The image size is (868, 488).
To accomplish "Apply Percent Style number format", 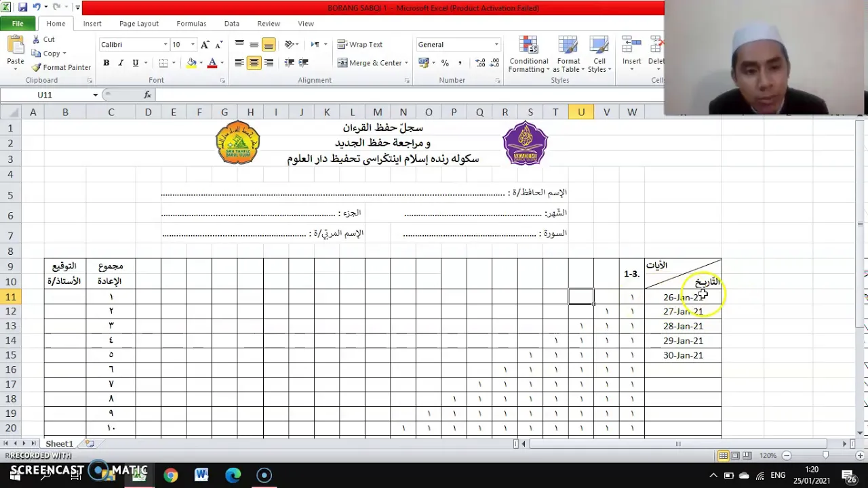I will 445,62.
